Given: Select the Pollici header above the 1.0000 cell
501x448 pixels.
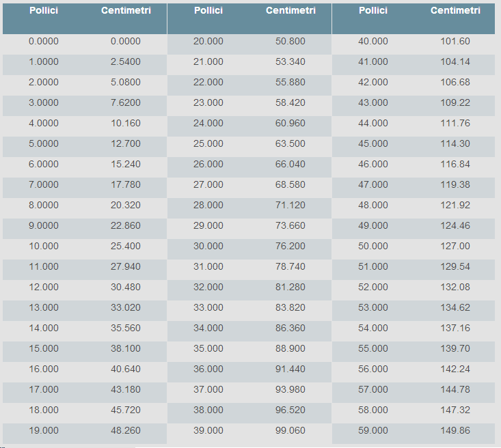Looking at the screenshot, I should [44, 11].
